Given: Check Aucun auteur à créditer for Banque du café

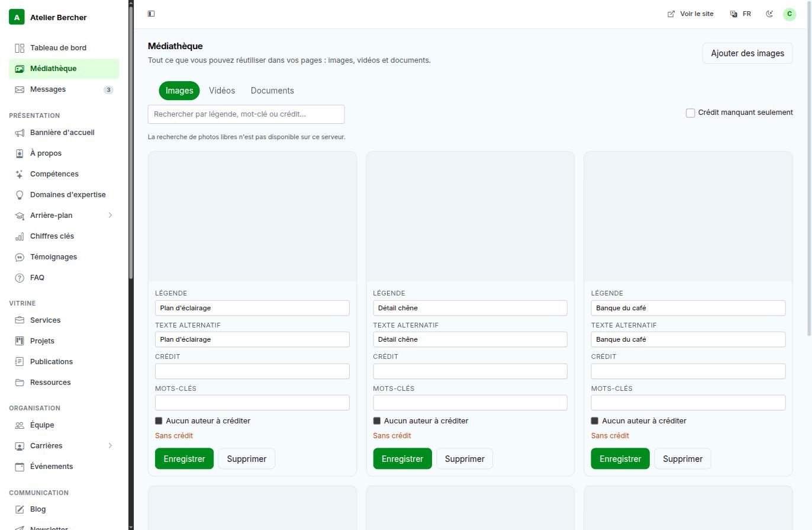Looking at the screenshot, I should click(x=595, y=421).
